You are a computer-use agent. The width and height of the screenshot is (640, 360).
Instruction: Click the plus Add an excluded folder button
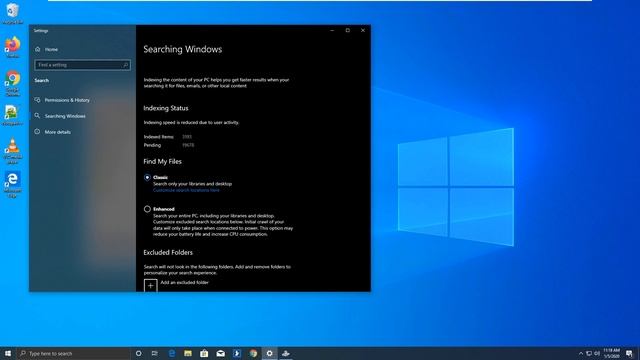click(151, 285)
